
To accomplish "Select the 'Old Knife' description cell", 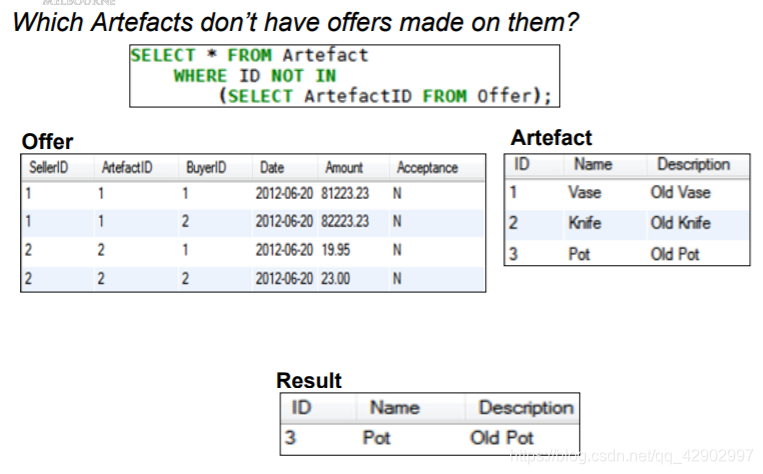I will tap(680, 223).
